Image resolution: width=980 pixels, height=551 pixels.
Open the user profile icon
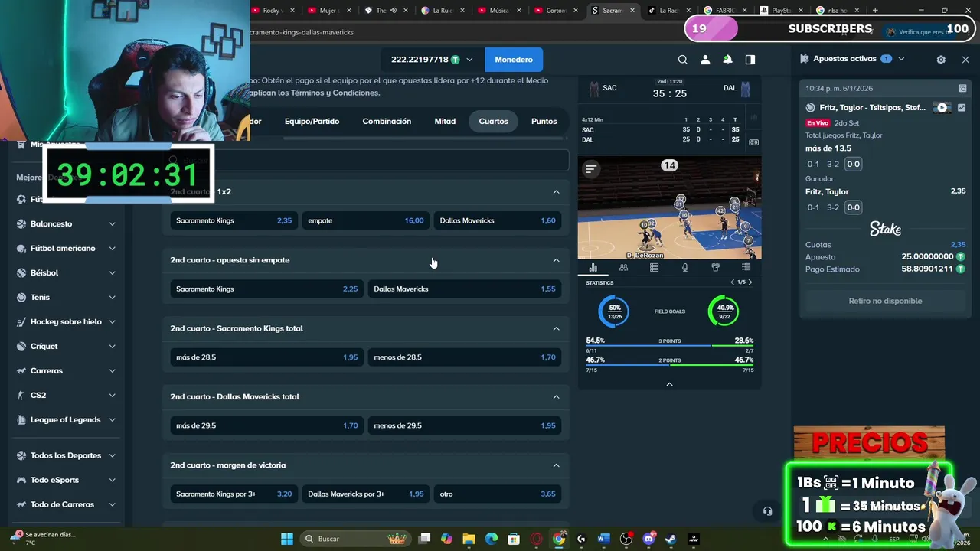pos(705,60)
